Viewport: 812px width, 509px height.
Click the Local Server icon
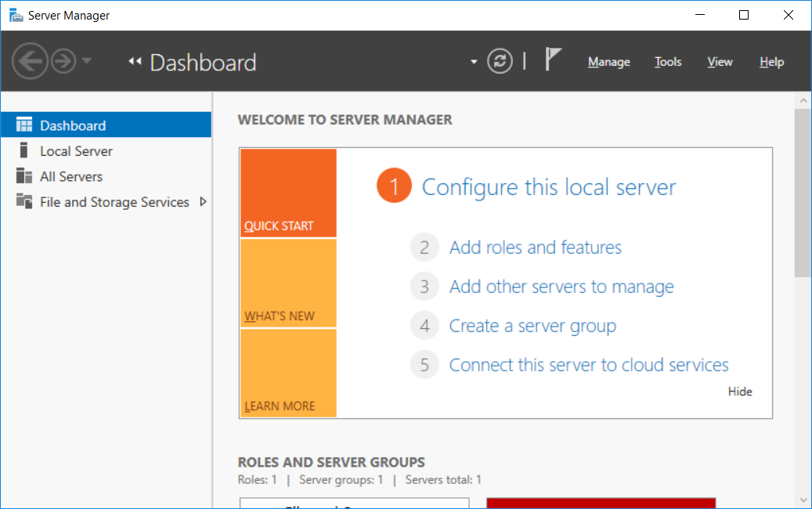coord(23,150)
